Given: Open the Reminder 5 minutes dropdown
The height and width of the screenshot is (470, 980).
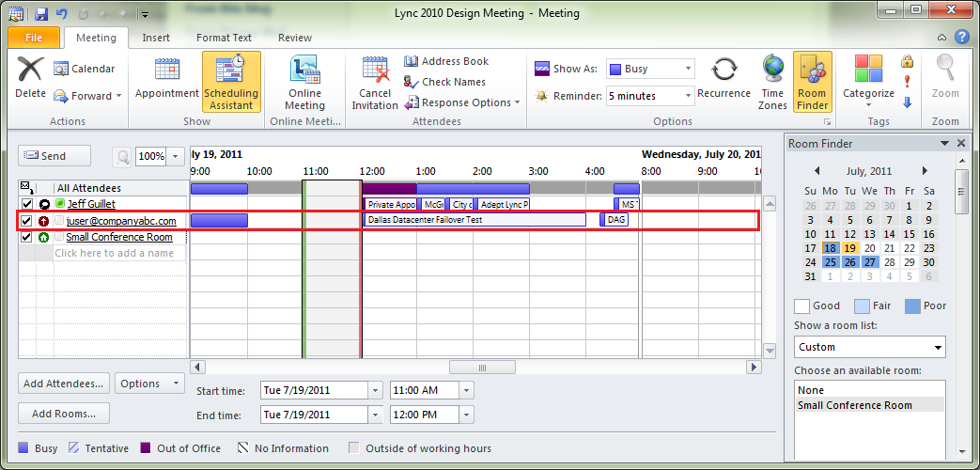Looking at the screenshot, I should pos(688,96).
